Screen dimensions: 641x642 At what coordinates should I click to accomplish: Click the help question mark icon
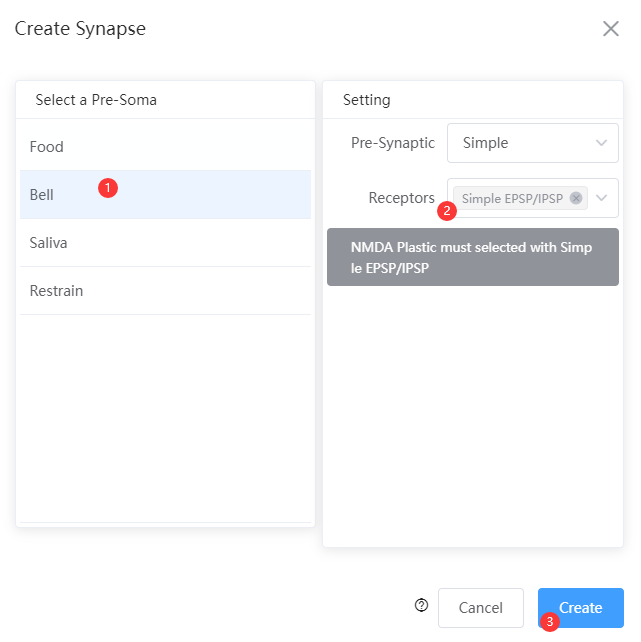(421, 605)
